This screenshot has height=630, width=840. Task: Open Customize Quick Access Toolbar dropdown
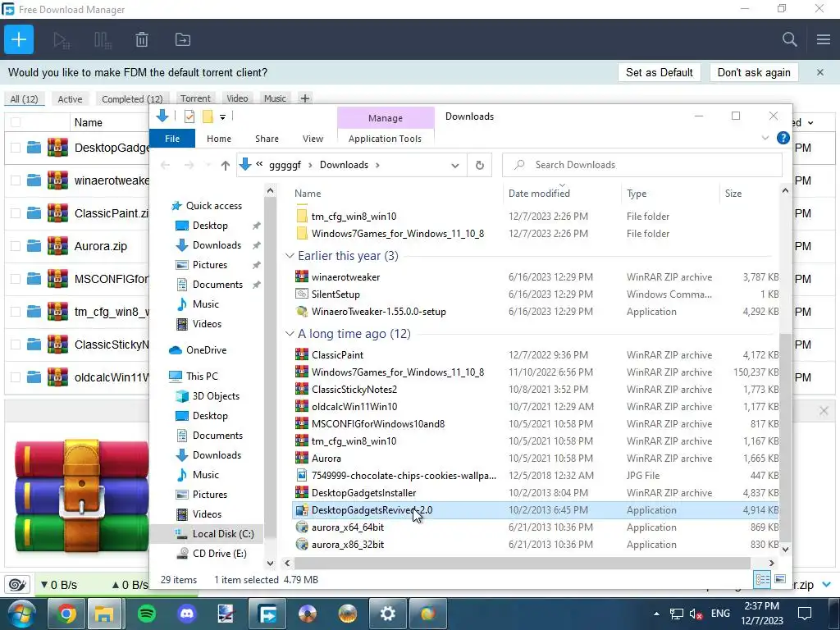[x=222, y=116]
